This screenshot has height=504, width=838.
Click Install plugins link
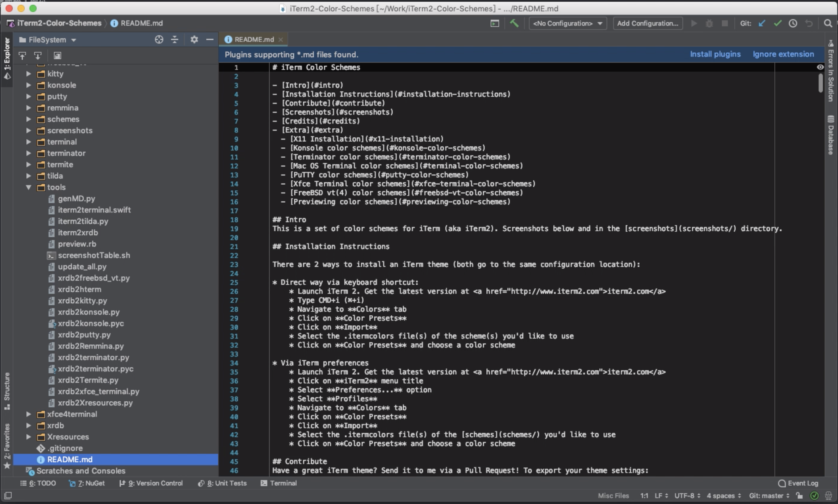click(715, 54)
